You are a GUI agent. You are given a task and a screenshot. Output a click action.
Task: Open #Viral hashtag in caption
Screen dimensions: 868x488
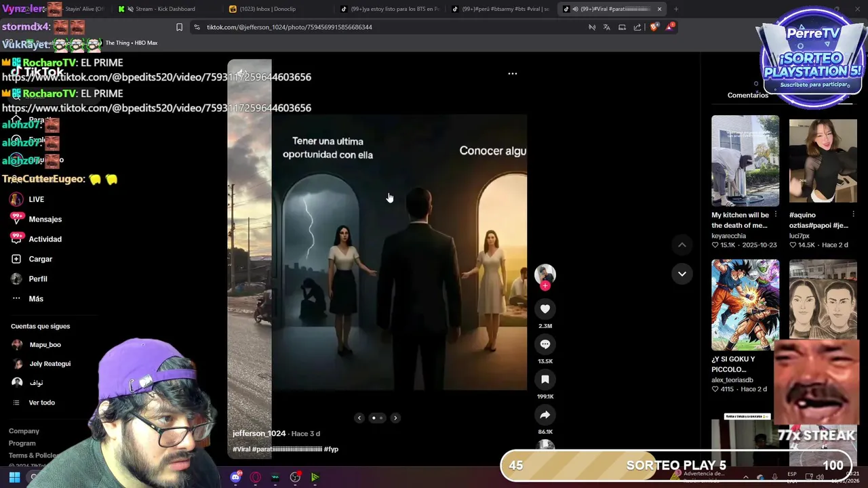click(x=241, y=449)
